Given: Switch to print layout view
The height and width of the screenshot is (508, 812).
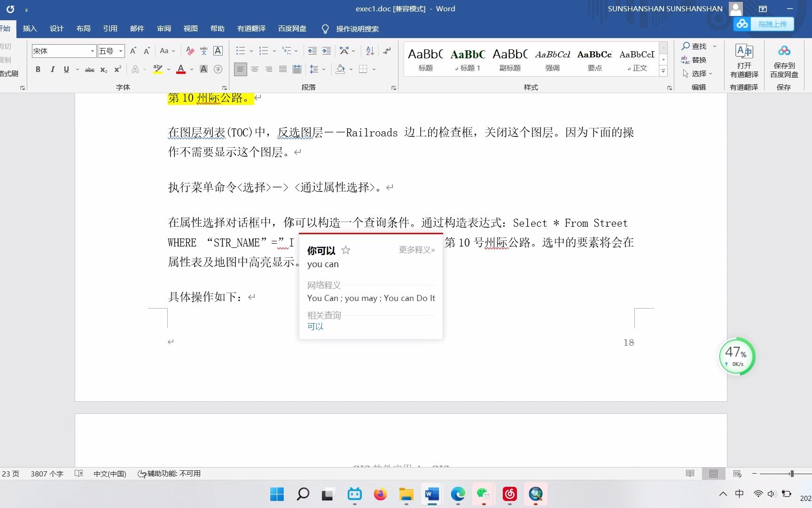Looking at the screenshot, I should coord(713,474).
